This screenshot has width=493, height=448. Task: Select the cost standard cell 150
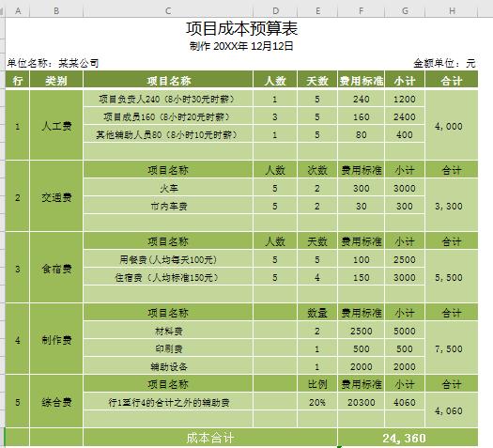tap(361, 277)
